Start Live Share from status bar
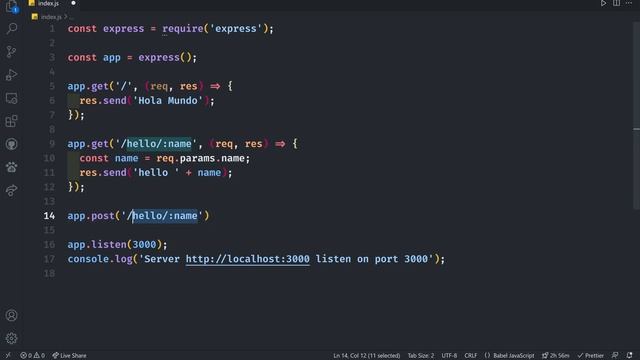This screenshot has height=360, width=640. pos(69,356)
